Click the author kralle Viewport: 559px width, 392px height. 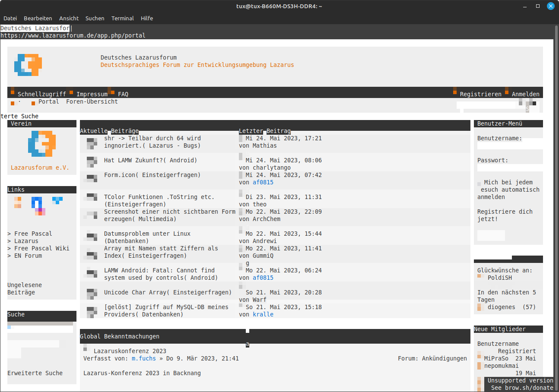click(263, 314)
